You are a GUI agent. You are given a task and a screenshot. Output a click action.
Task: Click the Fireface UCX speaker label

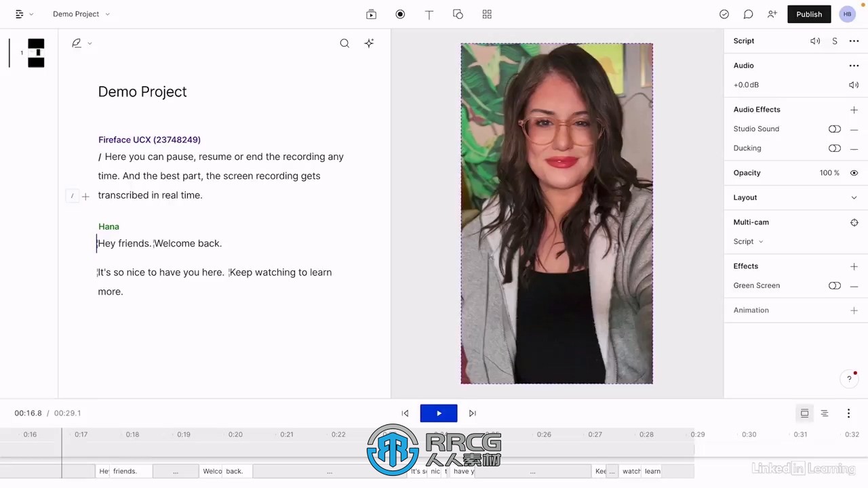(x=149, y=140)
